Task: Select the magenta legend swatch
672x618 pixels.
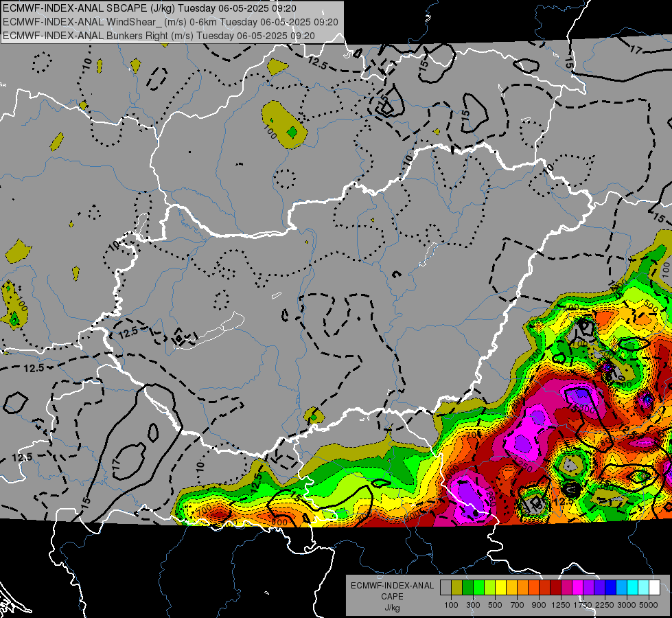Action: [x=578, y=588]
